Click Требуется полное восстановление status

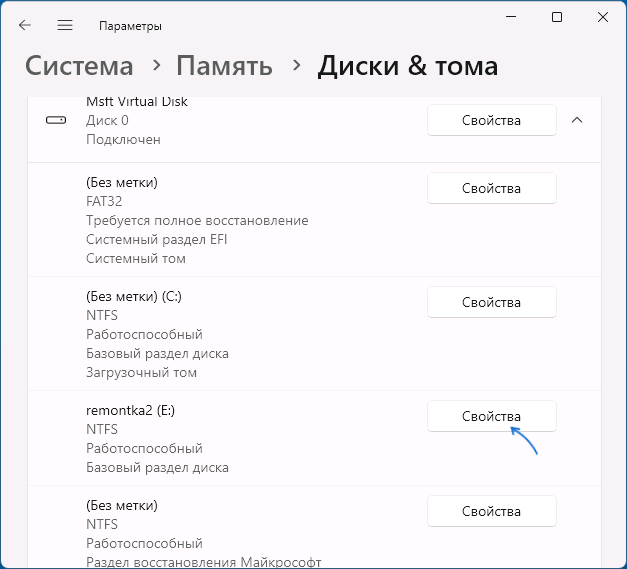[197, 220]
